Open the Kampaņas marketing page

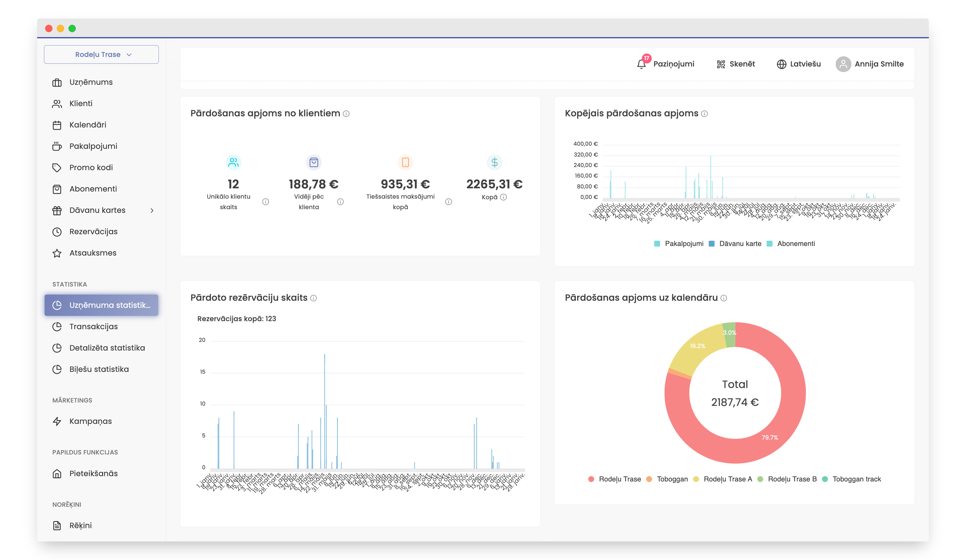click(x=90, y=421)
